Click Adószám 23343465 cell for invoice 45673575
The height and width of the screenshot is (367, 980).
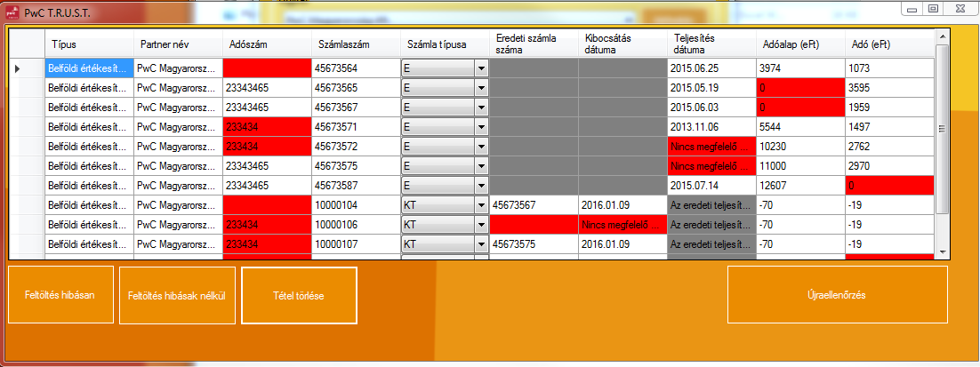click(x=267, y=167)
